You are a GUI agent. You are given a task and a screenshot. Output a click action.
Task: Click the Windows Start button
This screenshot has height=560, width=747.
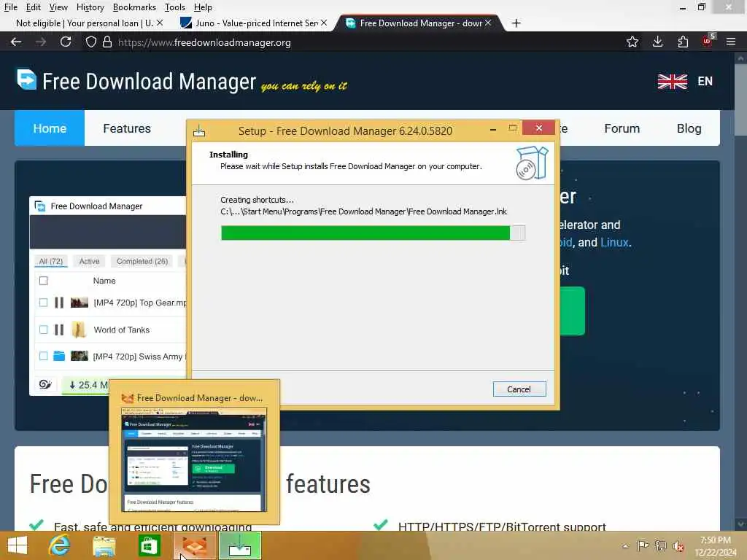coord(18,545)
